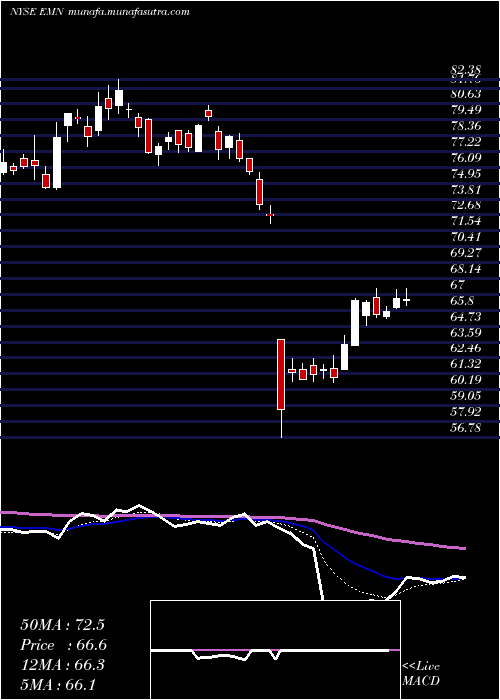The image size is (500, 700).
Task: Click the large red gap-down candlestick
Action: pos(281,375)
